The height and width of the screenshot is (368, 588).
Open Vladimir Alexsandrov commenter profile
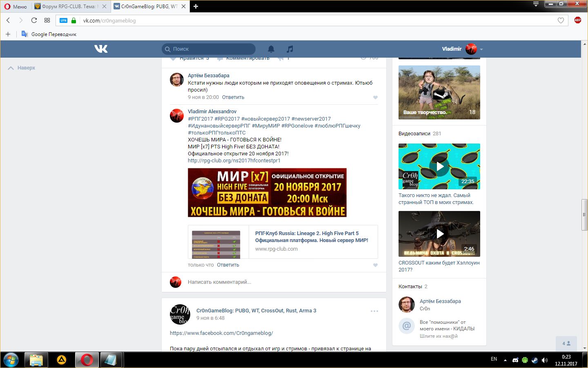pyautogui.click(x=212, y=112)
